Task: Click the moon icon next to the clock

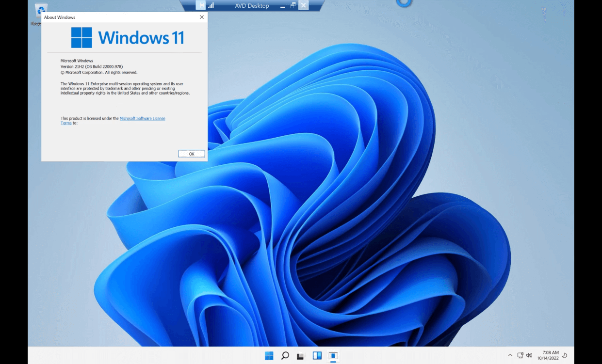Action: click(566, 355)
